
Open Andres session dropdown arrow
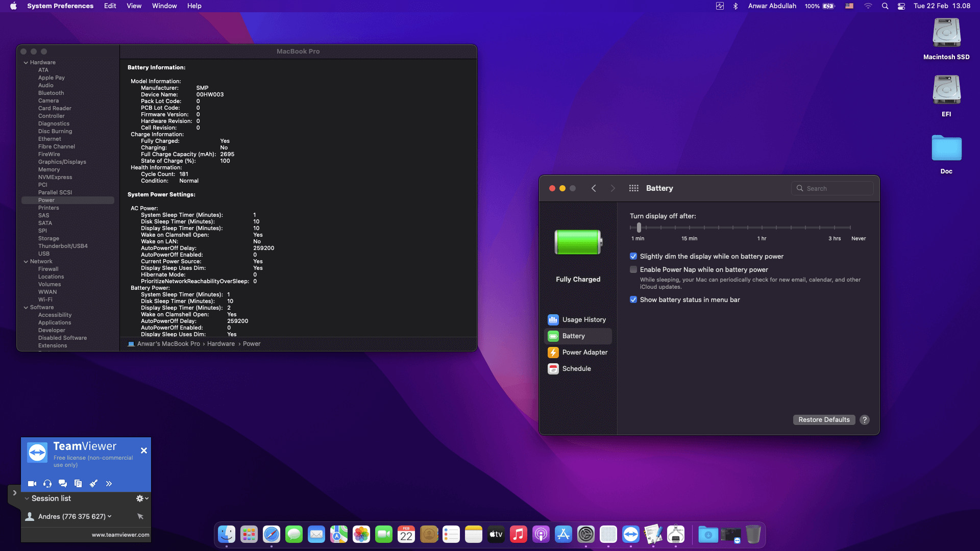(109, 516)
